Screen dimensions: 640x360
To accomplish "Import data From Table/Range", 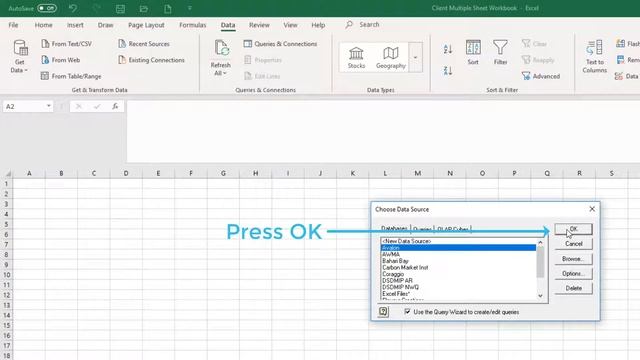I will 71,76.
